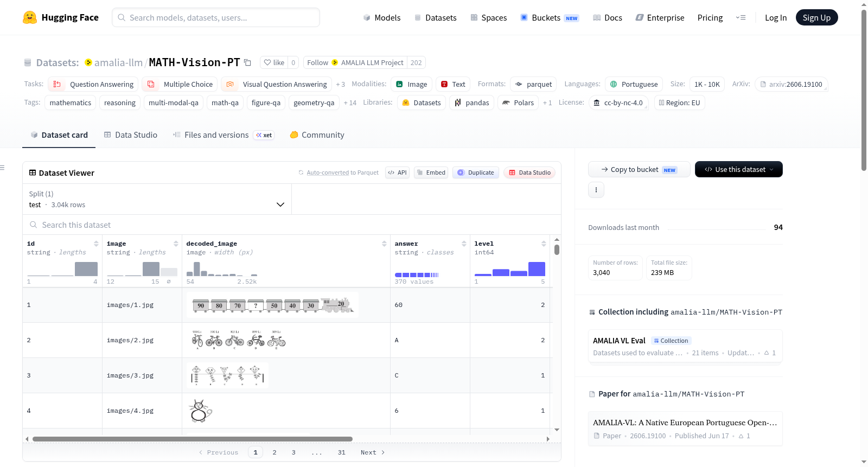Click the heart like button
The width and height of the screenshot is (868, 467).
(274, 62)
